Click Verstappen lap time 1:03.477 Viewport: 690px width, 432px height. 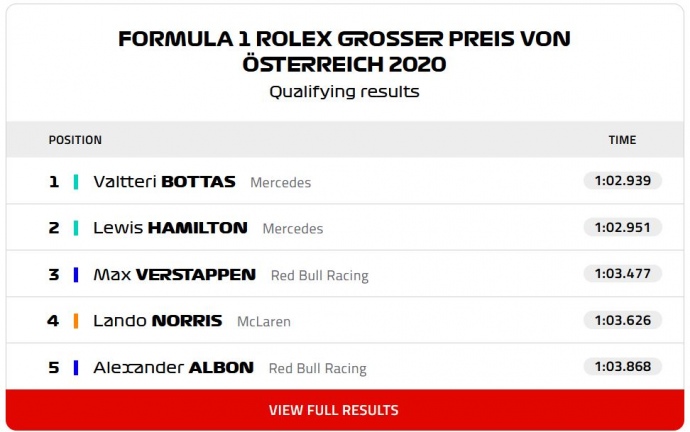click(x=622, y=274)
